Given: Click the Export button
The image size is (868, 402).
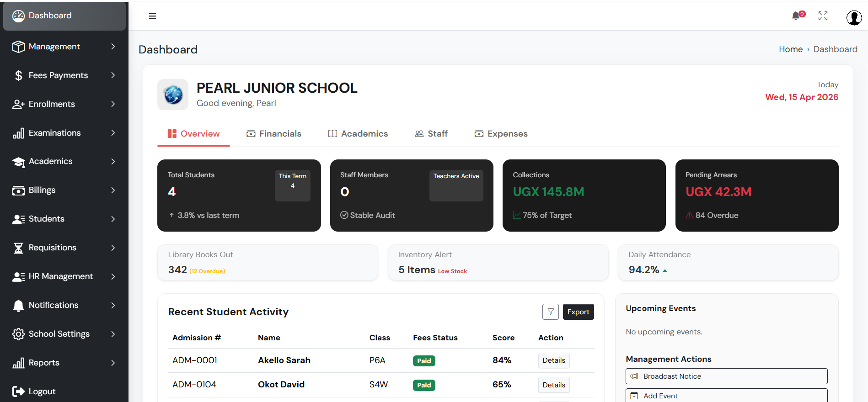Looking at the screenshot, I should [579, 312].
